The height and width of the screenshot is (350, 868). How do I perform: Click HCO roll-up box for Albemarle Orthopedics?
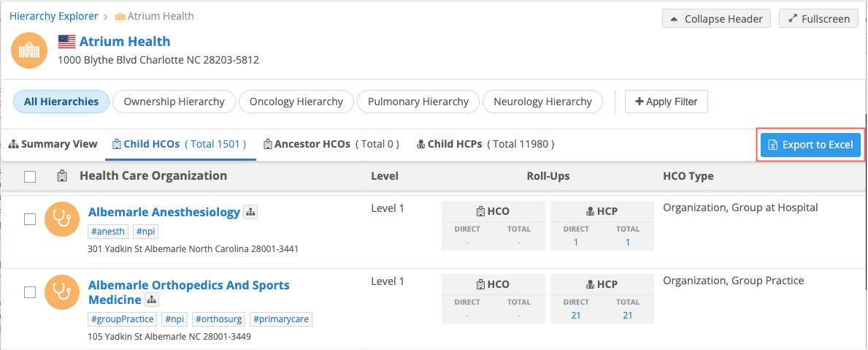[x=493, y=299]
